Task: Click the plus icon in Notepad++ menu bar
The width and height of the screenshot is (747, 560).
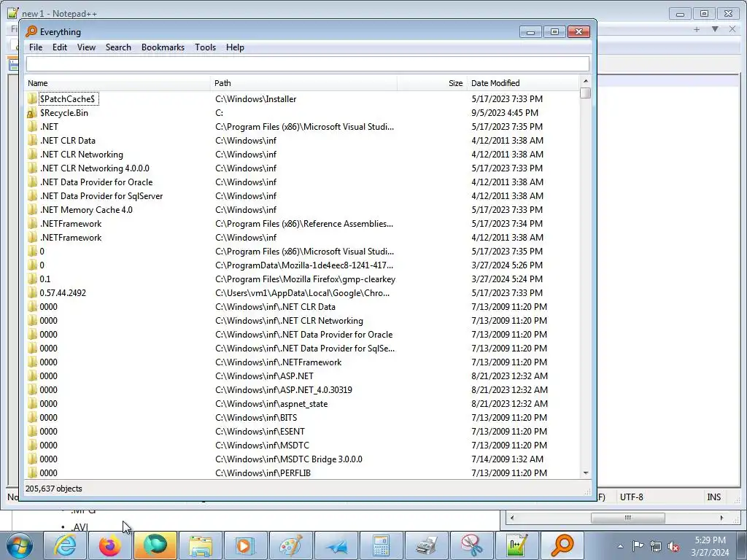Action: pos(697,29)
